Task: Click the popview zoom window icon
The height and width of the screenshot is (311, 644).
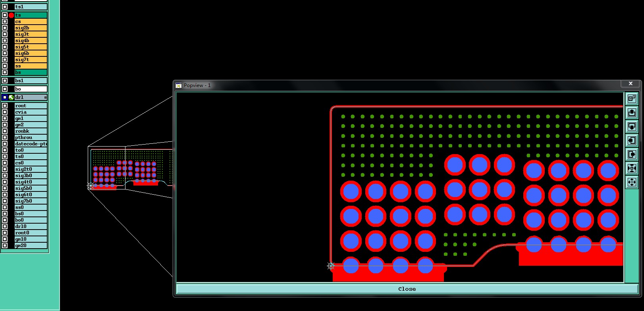Action: coord(631,98)
